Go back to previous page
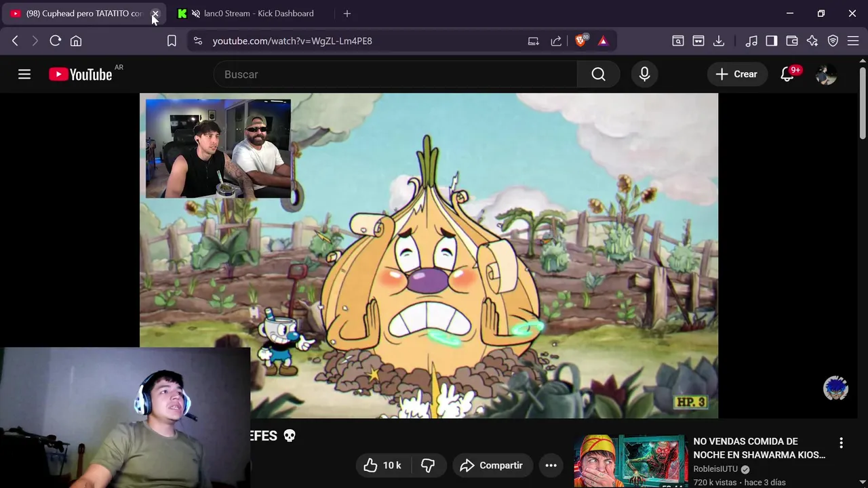The width and height of the screenshot is (868, 488). (x=15, y=41)
